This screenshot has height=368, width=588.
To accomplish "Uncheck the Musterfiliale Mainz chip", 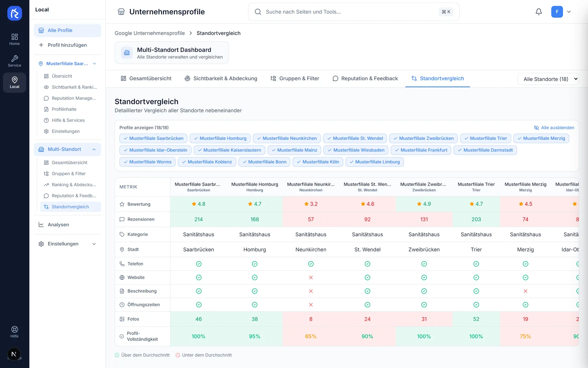I will 294,150.
